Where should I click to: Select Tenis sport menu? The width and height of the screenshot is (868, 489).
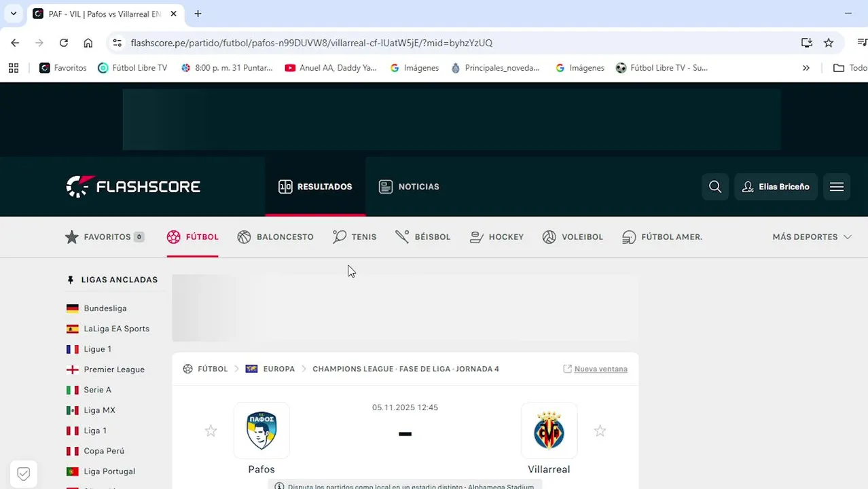355,237
